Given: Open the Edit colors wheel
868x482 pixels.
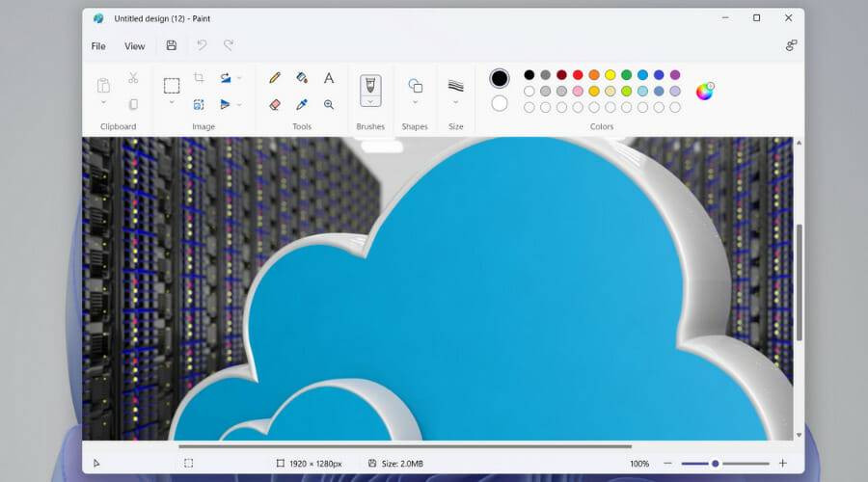Looking at the screenshot, I should [705, 92].
